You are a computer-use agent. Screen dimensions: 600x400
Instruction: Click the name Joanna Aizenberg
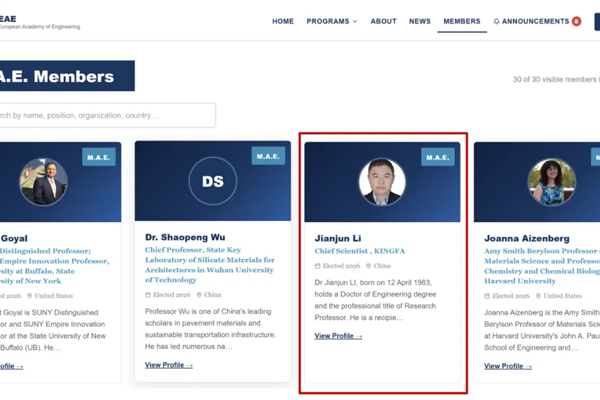pos(527,238)
